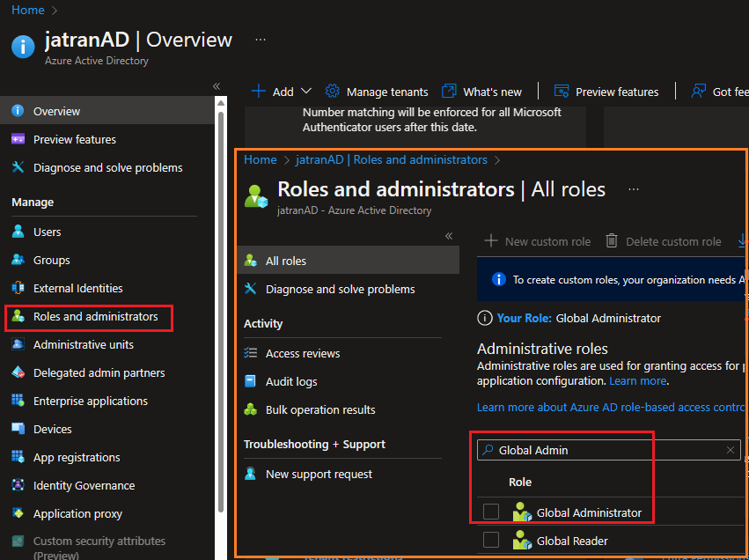Click the Manage tenants button text

(x=387, y=92)
